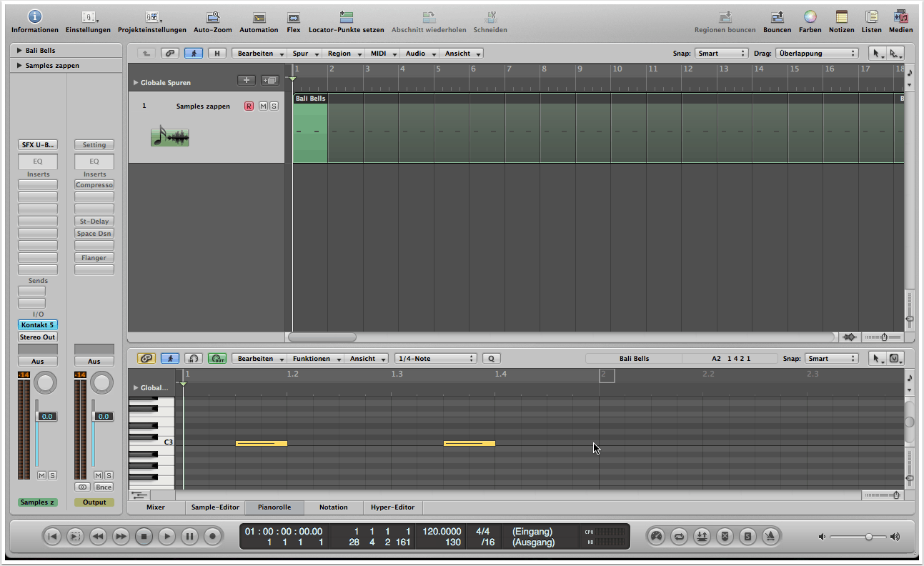Open the Snap dropdown in arrange area
The height and width of the screenshot is (566, 924).
[x=721, y=54]
